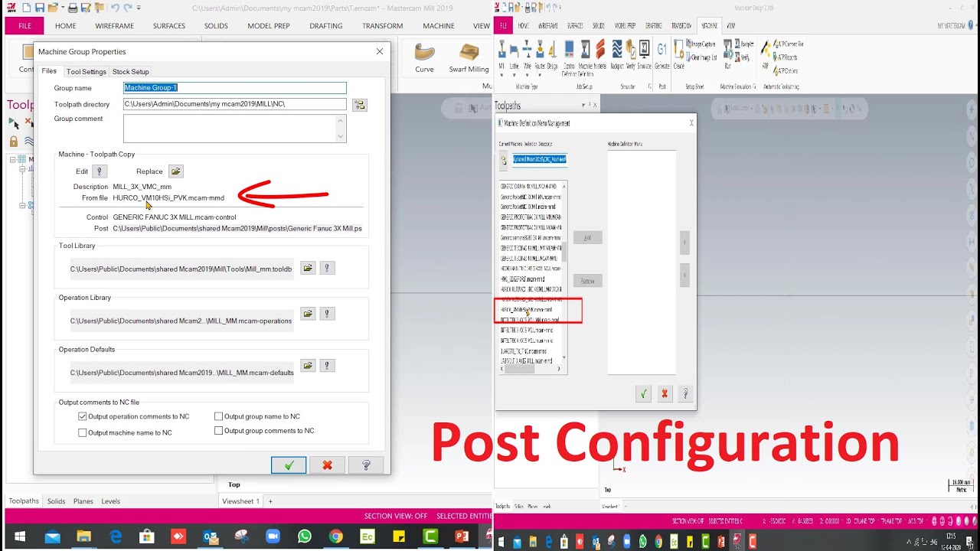
Task: Click Toolpath directory input field
Action: click(x=235, y=104)
